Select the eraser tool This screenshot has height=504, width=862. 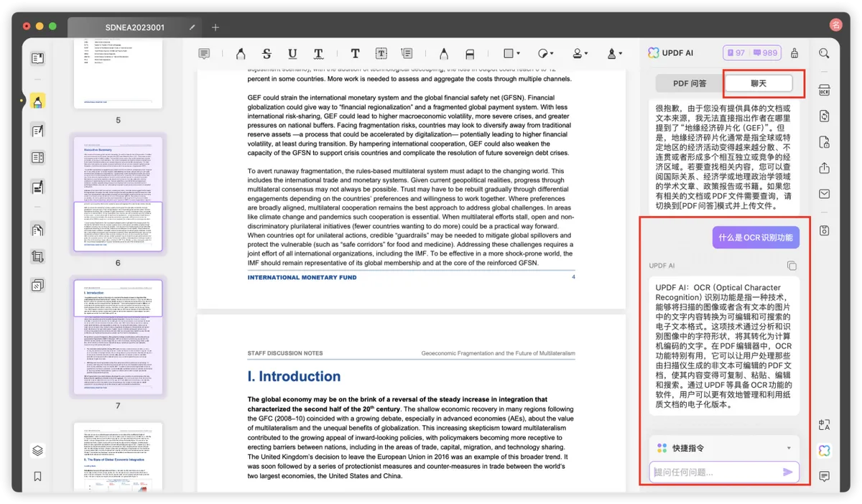pos(470,54)
